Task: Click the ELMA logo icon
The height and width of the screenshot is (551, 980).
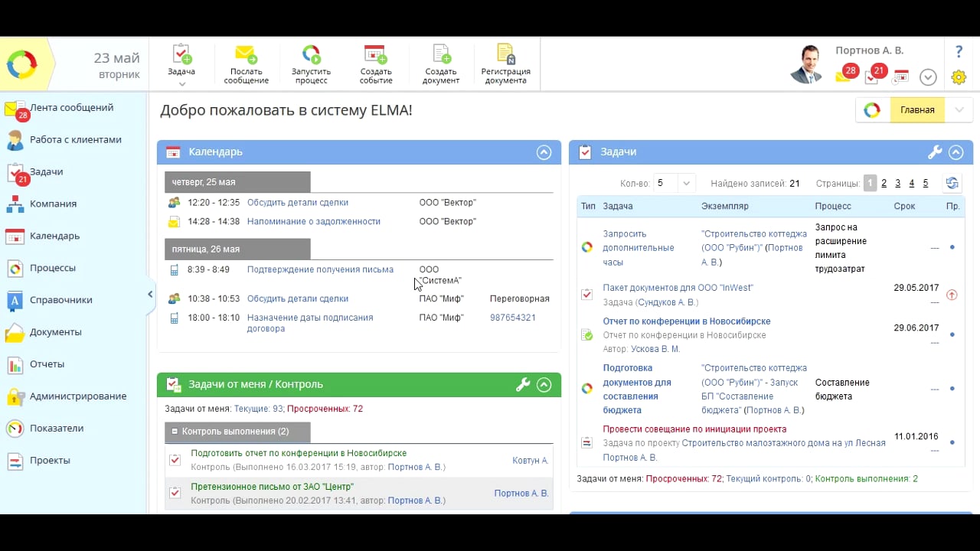Action: [22, 65]
